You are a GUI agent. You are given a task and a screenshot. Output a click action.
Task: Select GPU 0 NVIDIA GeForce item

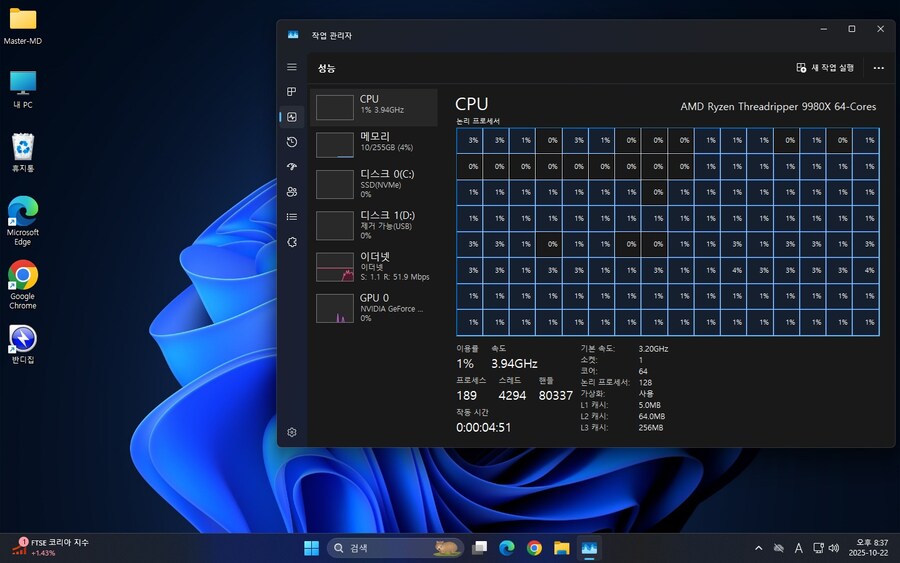point(374,307)
